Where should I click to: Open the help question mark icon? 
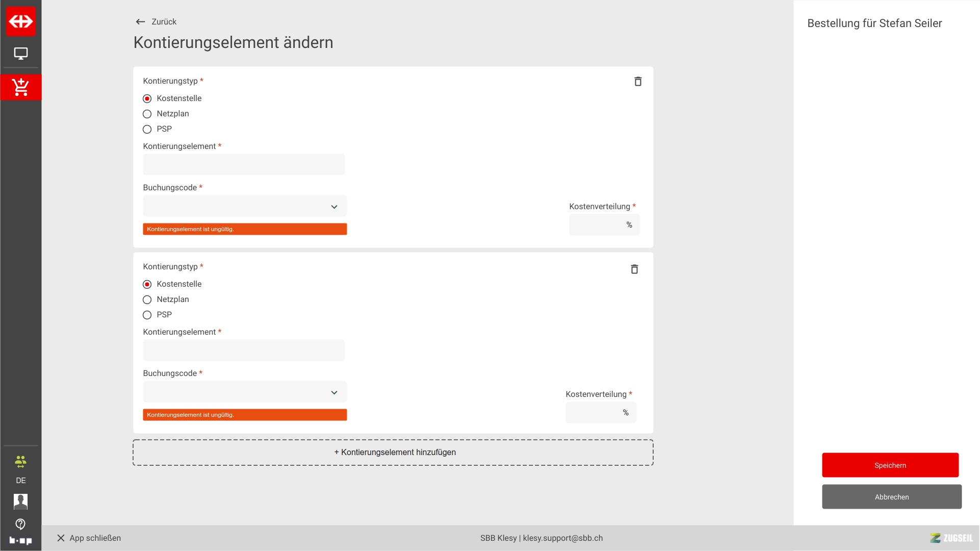coord(21,524)
